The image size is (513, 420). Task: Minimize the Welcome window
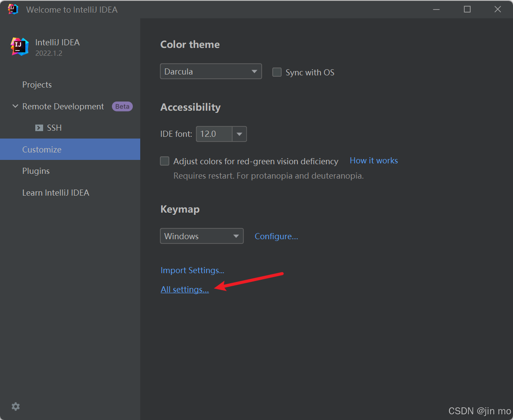coord(436,9)
